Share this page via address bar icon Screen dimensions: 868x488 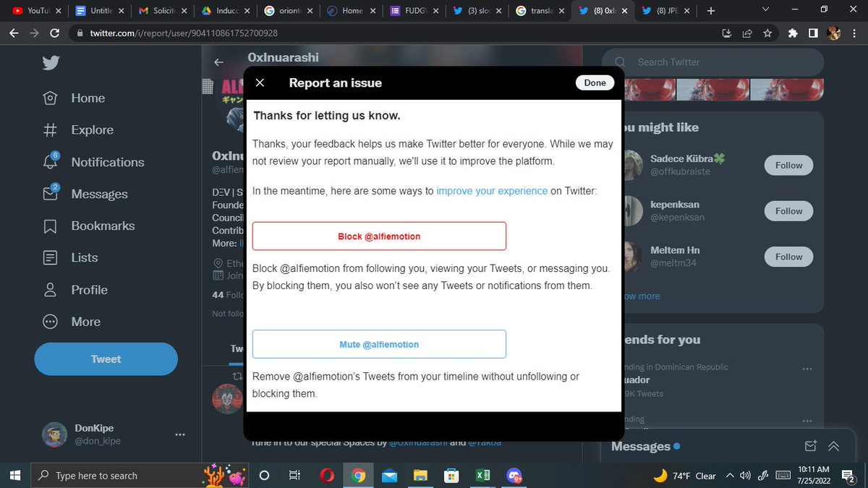(747, 33)
